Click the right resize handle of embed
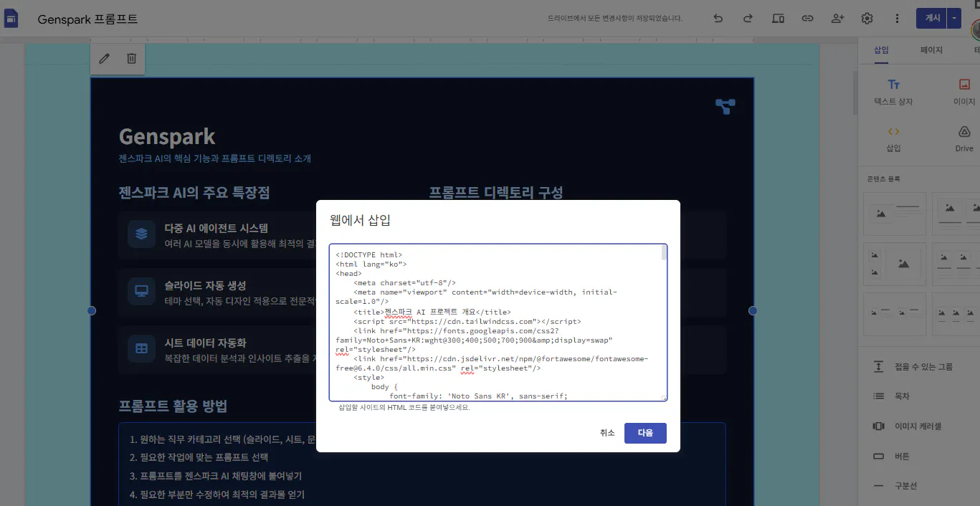The image size is (980, 506). (x=753, y=310)
